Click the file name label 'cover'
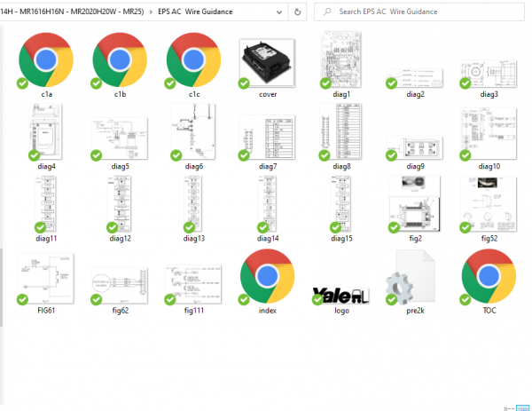The image size is (532, 411). (x=268, y=94)
